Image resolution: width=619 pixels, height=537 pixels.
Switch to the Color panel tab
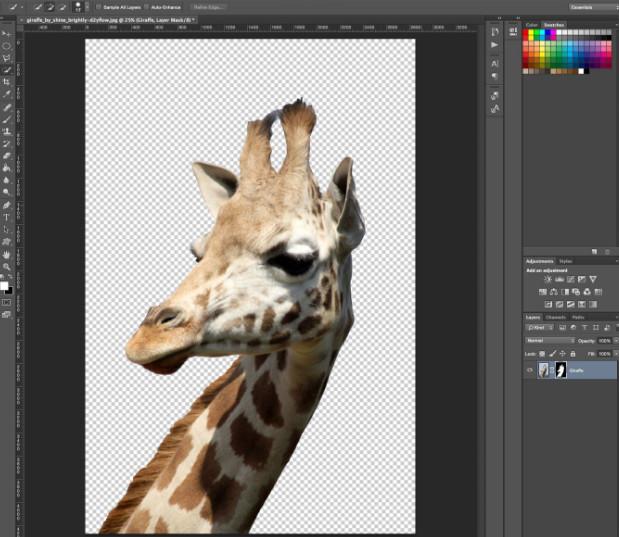coord(532,24)
